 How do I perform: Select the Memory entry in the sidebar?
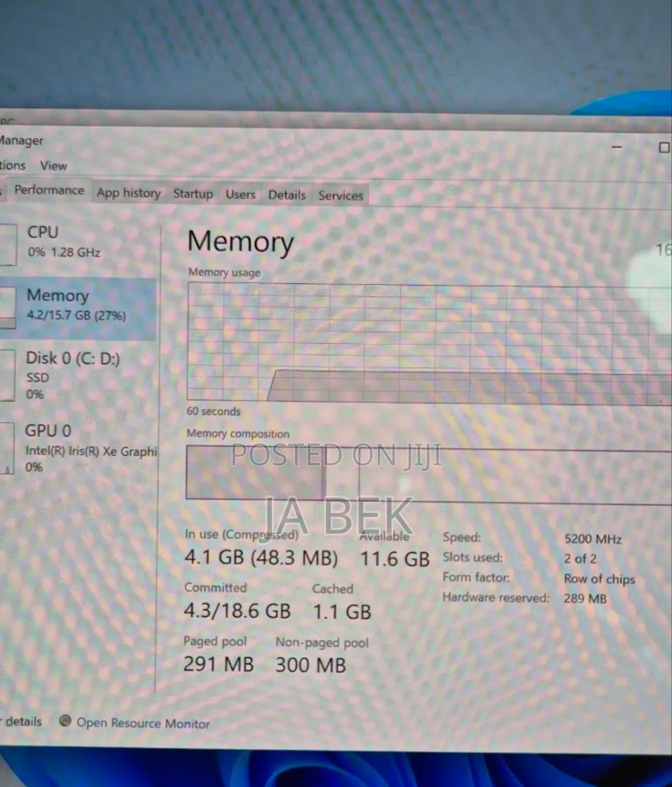(x=76, y=305)
